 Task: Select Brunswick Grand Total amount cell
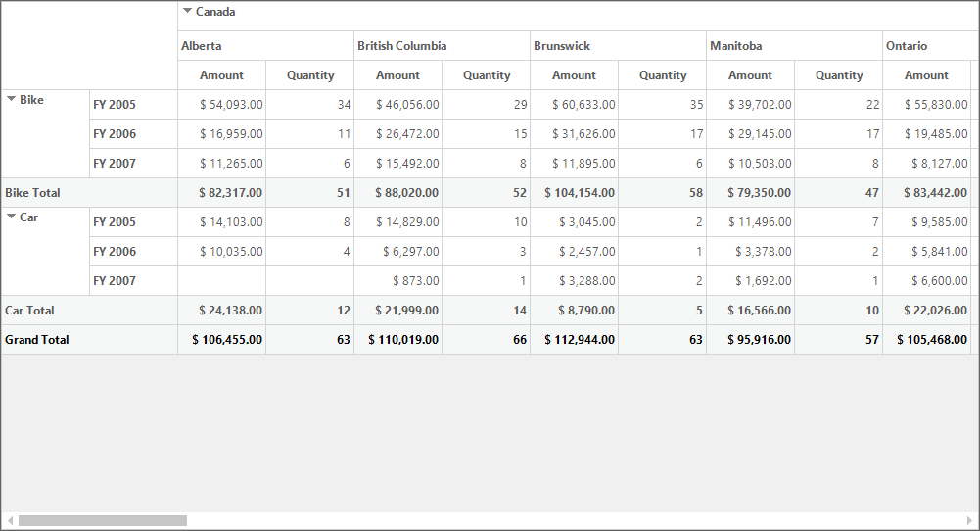575,340
